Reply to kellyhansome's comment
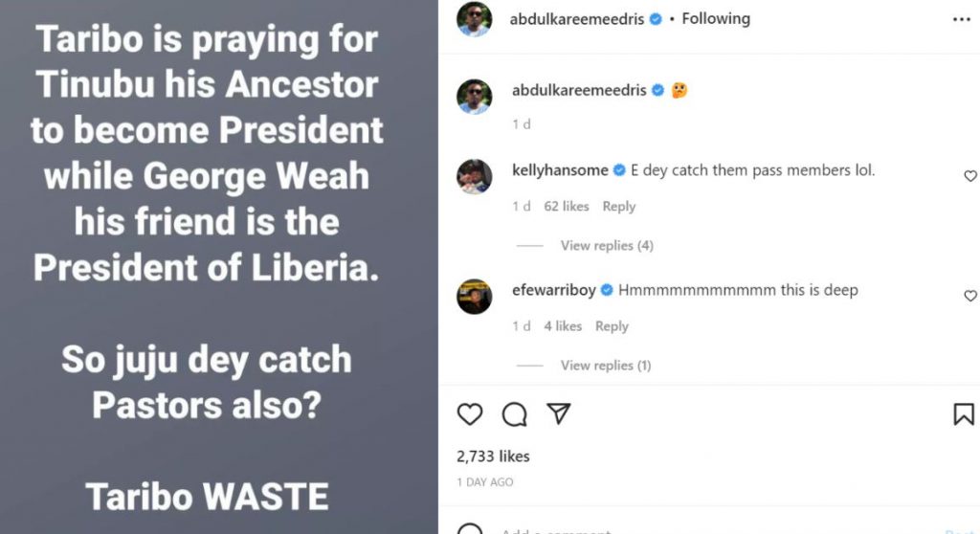The image size is (980, 534). click(x=619, y=207)
